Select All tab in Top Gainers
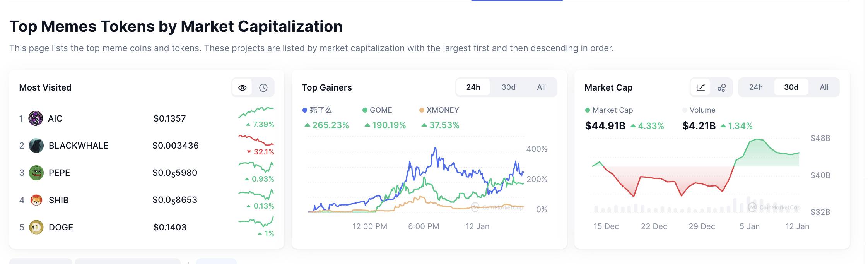This screenshot has height=264, width=868. click(x=541, y=87)
